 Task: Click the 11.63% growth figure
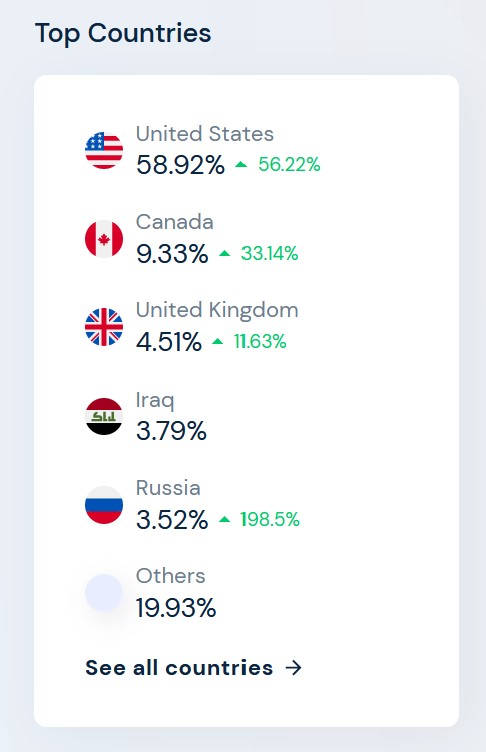260,341
